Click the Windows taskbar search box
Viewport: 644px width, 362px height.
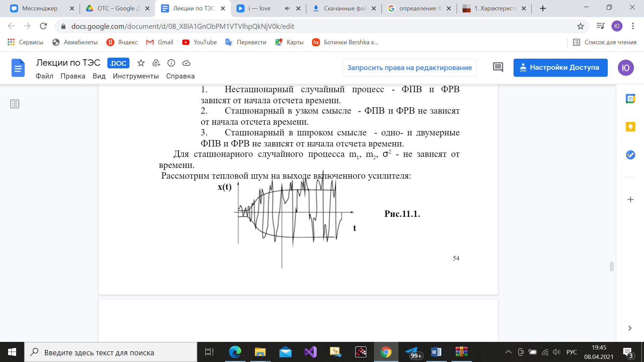(x=111, y=352)
